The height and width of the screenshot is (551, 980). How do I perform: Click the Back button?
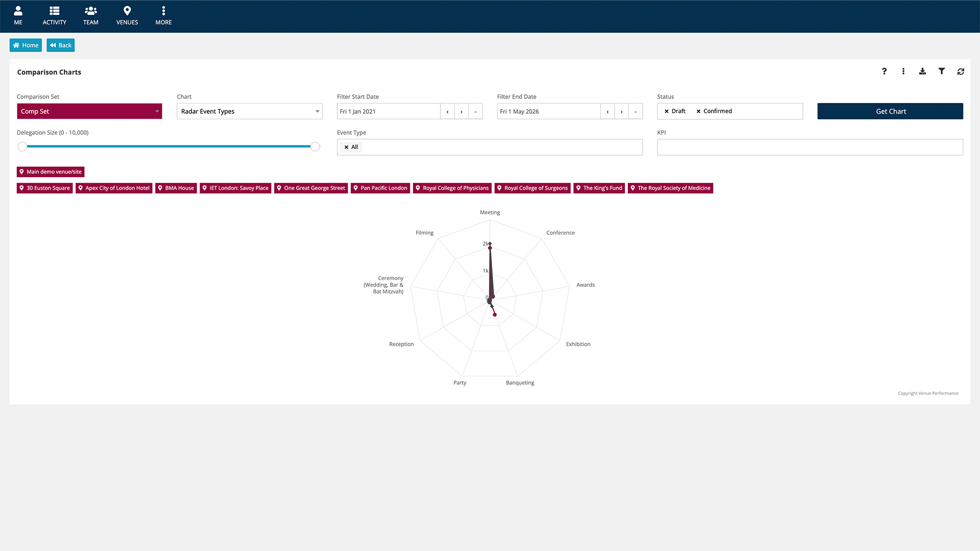(x=61, y=45)
